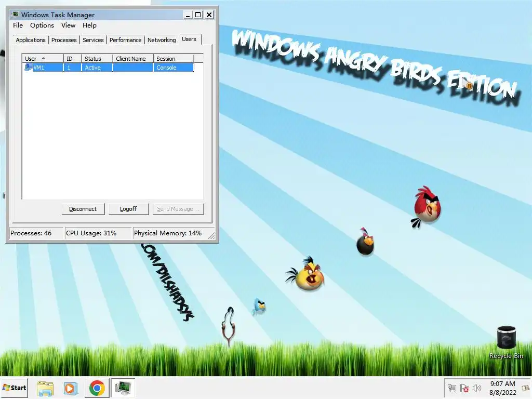Switch to the Services tab
This screenshot has height=399, width=532.
(93, 40)
